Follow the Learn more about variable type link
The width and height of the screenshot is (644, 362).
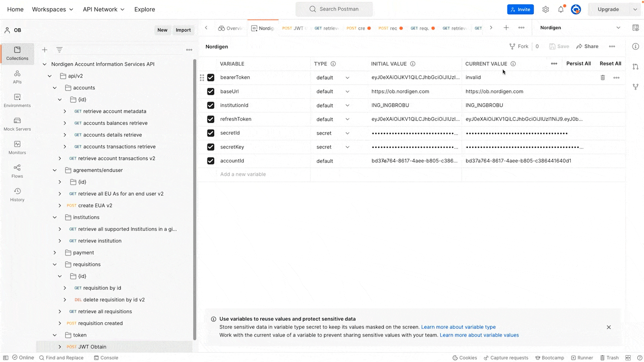[458, 327]
